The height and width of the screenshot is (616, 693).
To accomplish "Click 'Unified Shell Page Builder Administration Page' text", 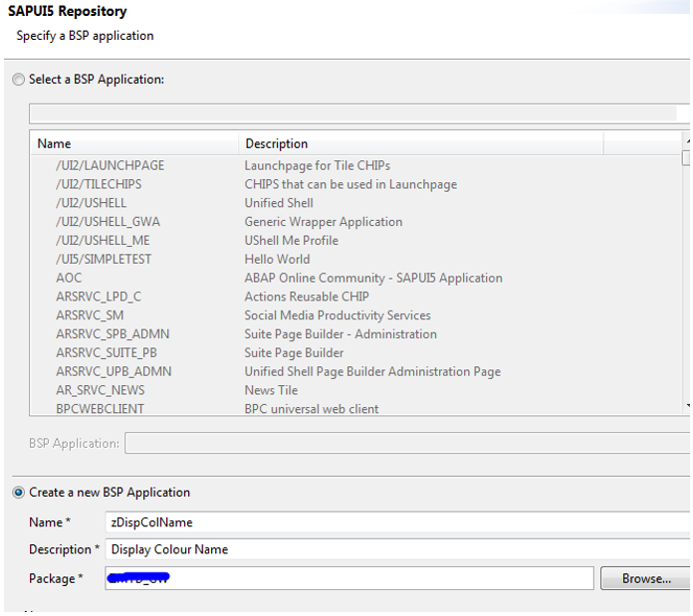I will (x=372, y=372).
